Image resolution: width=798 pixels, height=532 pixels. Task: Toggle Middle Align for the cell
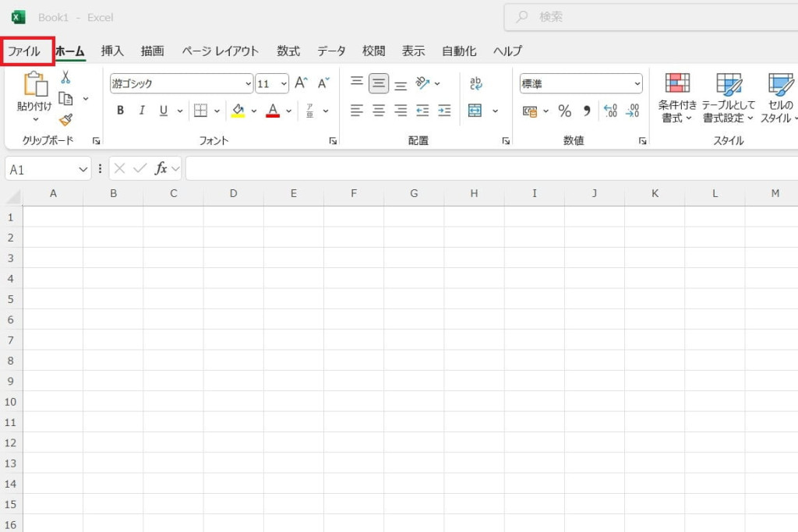[x=379, y=83]
